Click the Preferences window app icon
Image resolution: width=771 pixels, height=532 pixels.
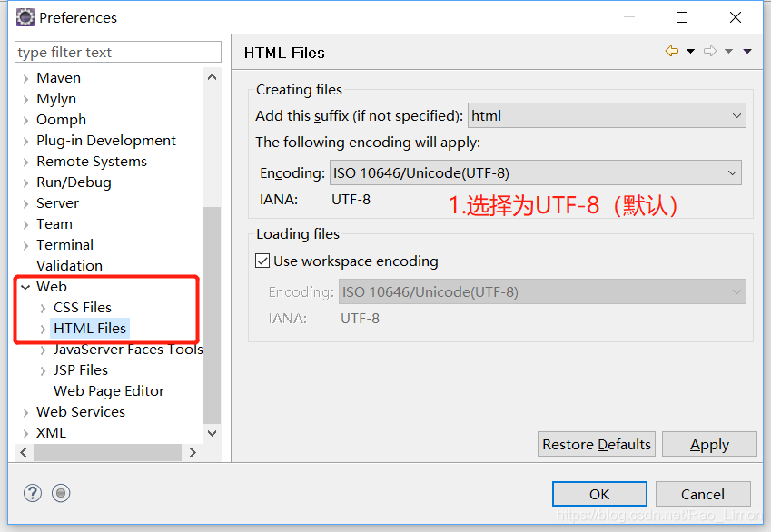pyautogui.click(x=25, y=17)
